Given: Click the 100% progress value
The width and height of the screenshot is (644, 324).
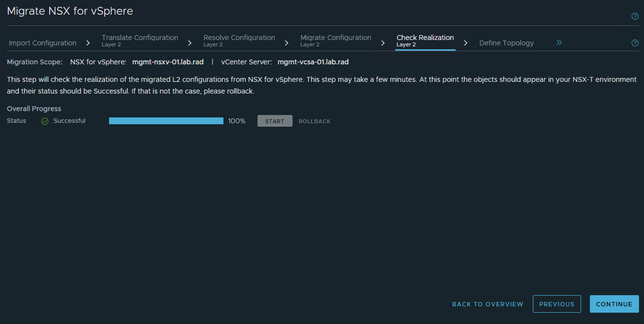Looking at the screenshot, I should (237, 121).
